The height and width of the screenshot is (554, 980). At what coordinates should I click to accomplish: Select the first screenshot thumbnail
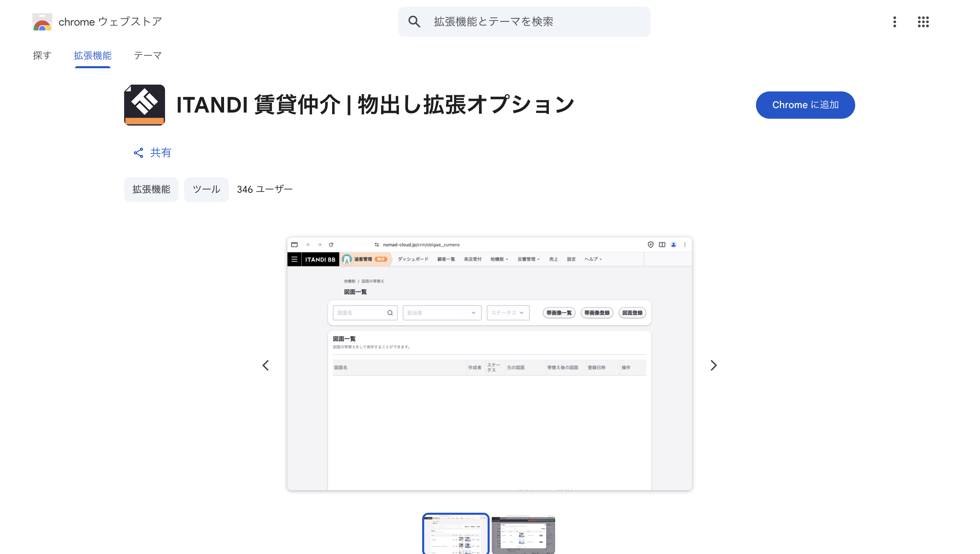pyautogui.click(x=455, y=534)
